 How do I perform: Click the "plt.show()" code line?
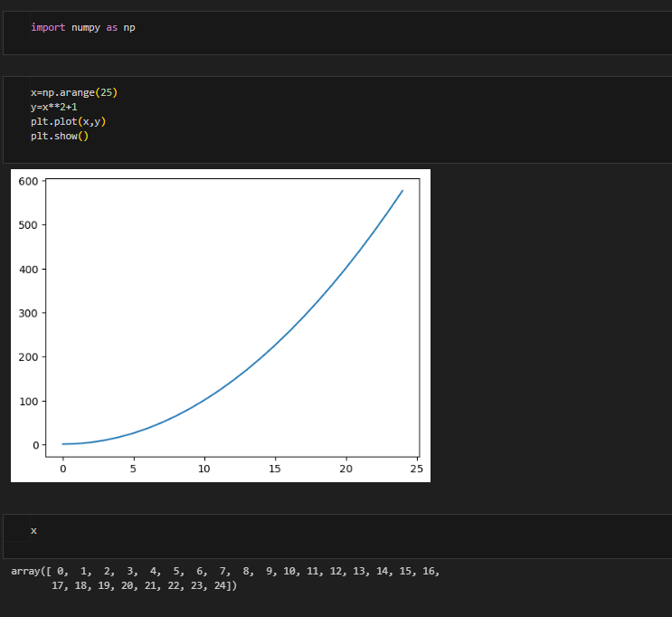pyautogui.click(x=60, y=136)
